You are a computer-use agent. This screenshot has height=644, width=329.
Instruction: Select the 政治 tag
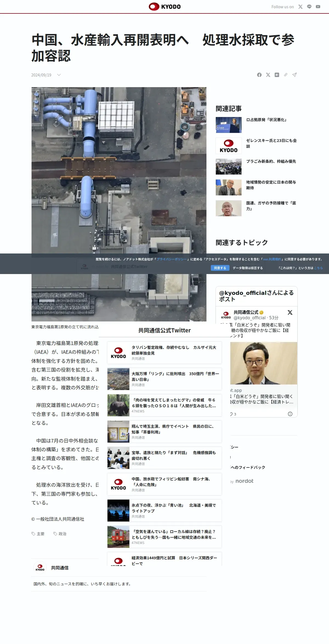pos(60,534)
